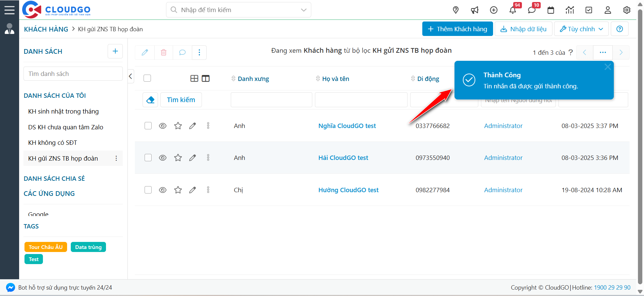The height and width of the screenshot is (296, 644).
Task: Open the reports chart icon
Action: point(570,10)
